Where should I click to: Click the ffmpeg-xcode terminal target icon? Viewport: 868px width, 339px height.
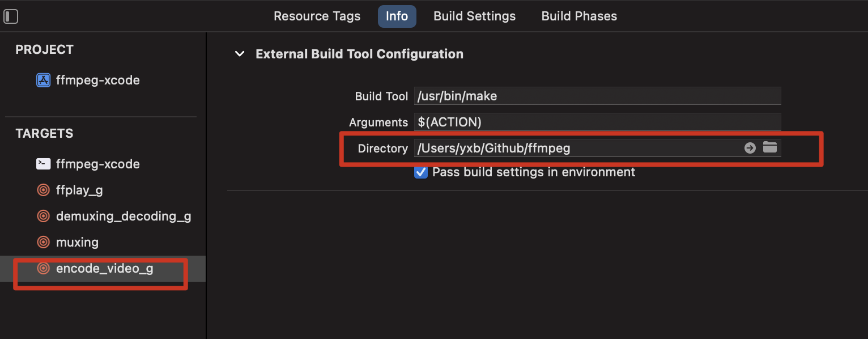pyautogui.click(x=44, y=164)
